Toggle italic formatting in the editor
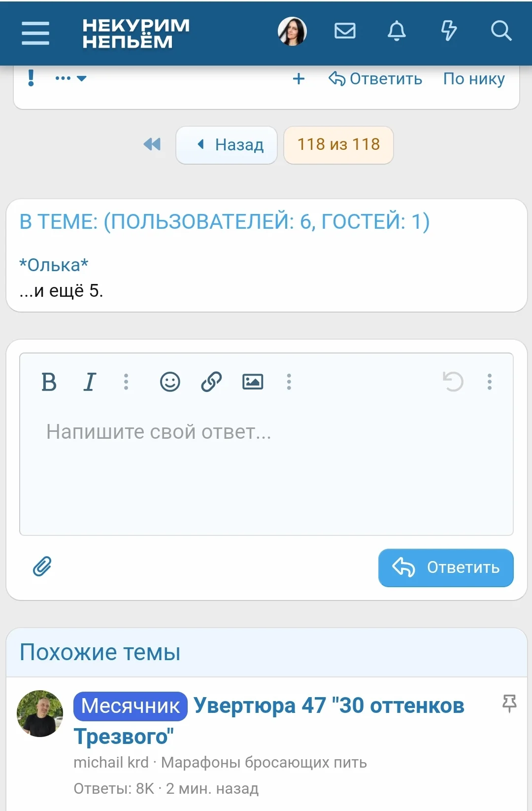Image resolution: width=532 pixels, height=811 pixels. click(89, 382)
